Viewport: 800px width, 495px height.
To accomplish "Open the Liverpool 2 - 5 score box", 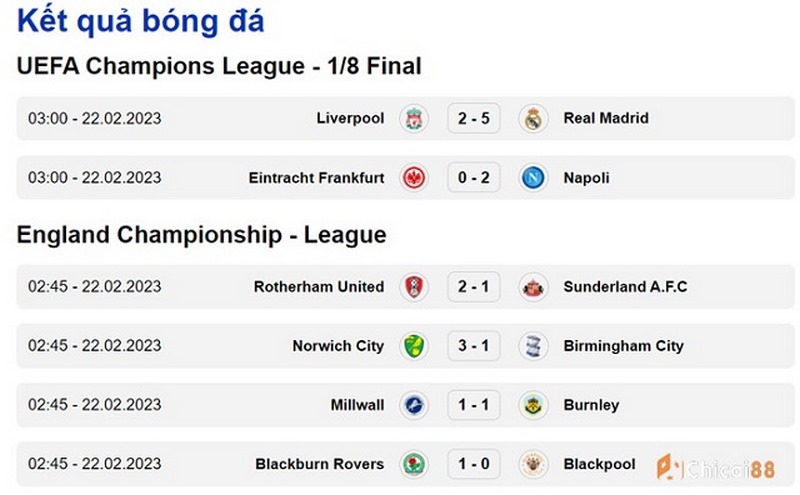I will point(473,118).
